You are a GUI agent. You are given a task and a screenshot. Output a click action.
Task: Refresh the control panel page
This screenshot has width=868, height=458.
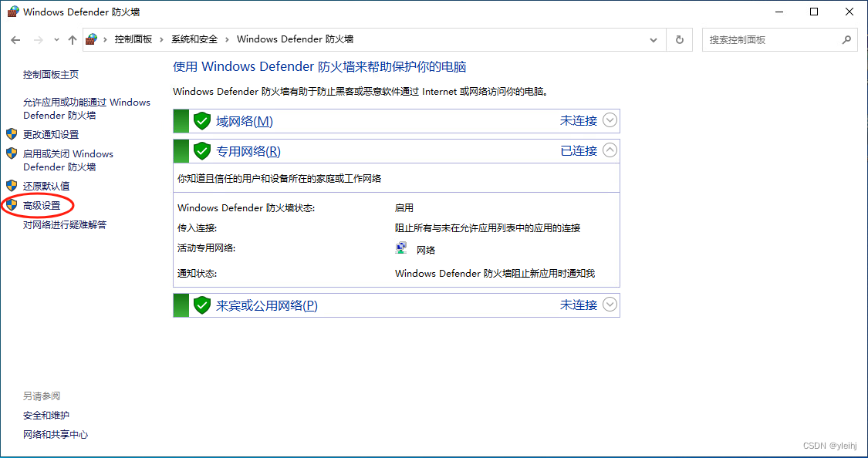coord(680,40)
